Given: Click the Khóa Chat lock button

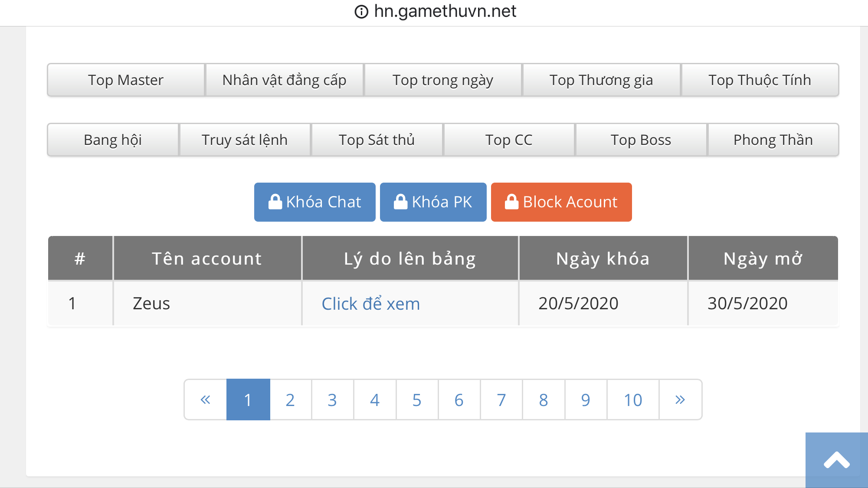Looking at the screenshot, I should (314, 202).
